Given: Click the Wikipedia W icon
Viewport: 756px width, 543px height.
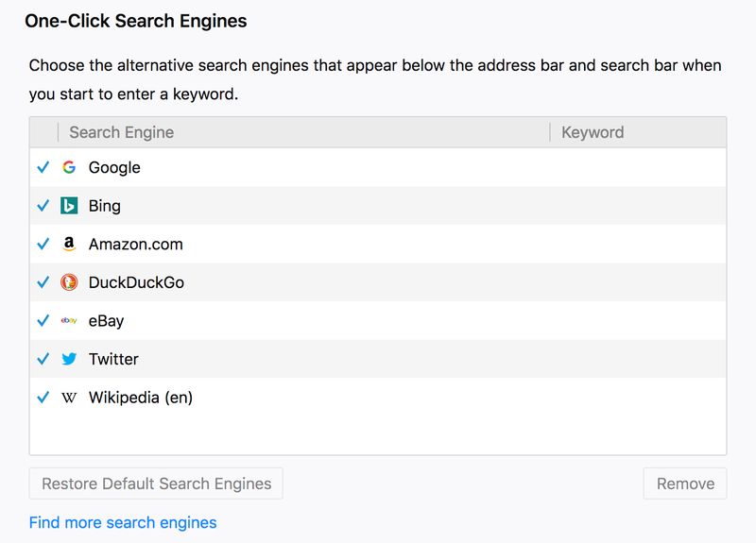Looking at the screenshot, I should tap(69, 398).
